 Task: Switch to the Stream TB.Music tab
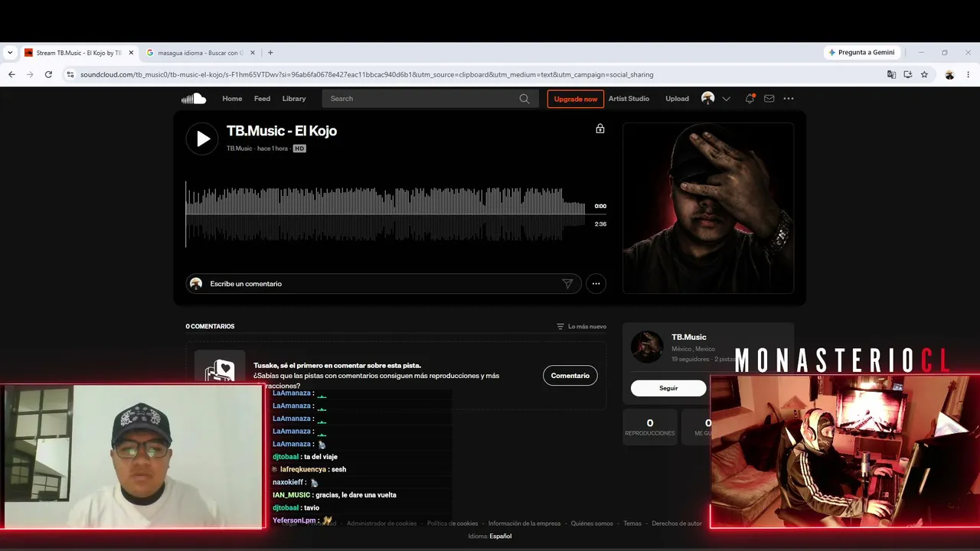click(79, 53)
